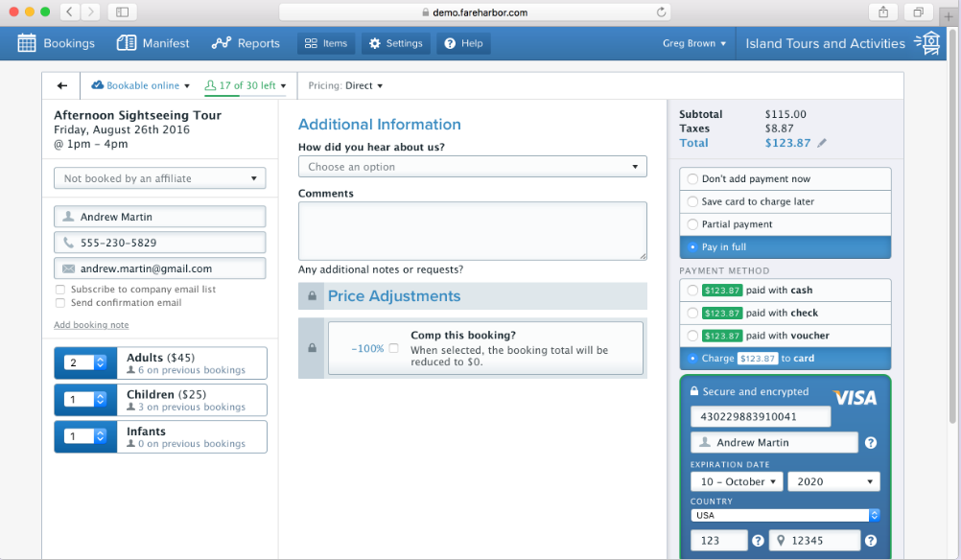Show Safari tab overview
961x560 pixels.
(918, 12)
